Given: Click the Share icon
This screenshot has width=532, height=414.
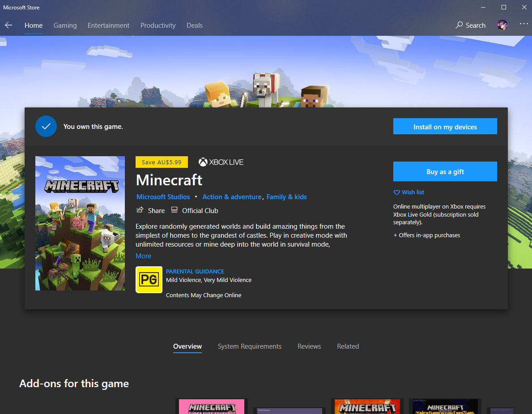Looking at the screenshot, I should pyautogui.click(x=140, y=210).
